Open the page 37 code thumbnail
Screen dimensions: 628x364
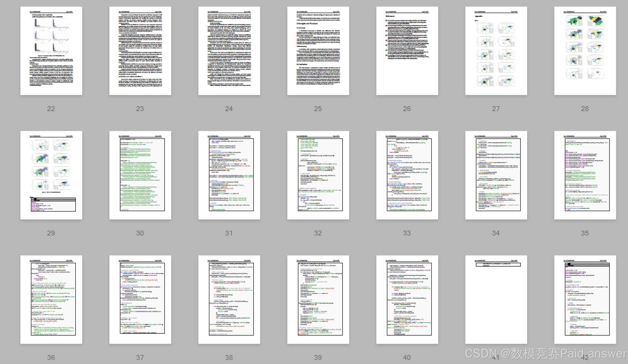pyautogui.click(x=140, y=299)
